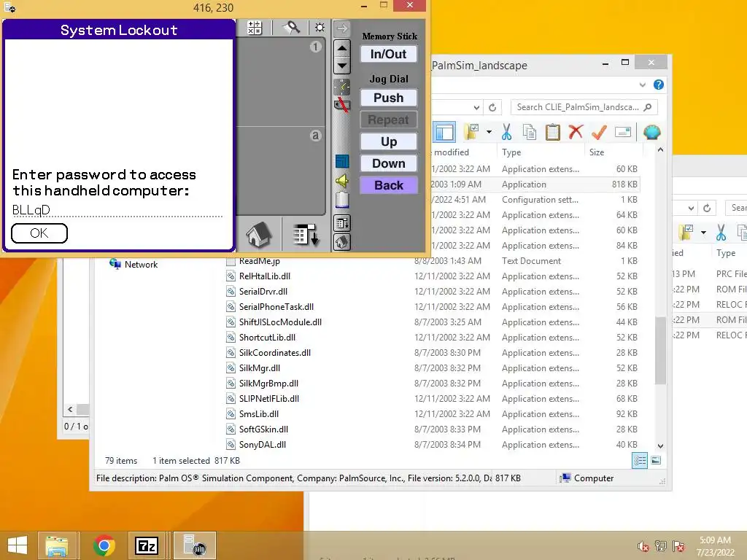The image size is (747, 560).
Task: Tap the brightness sun icon
Action: [x=320, y=28]
